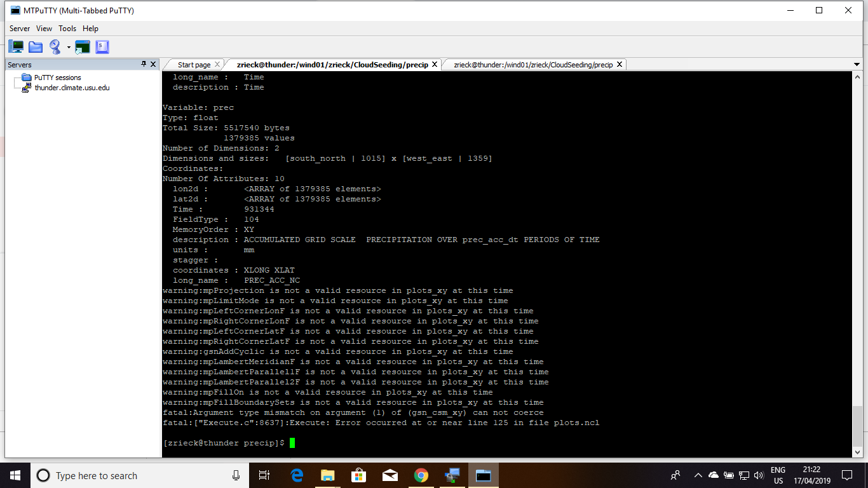Close the Start page tab

217,64
